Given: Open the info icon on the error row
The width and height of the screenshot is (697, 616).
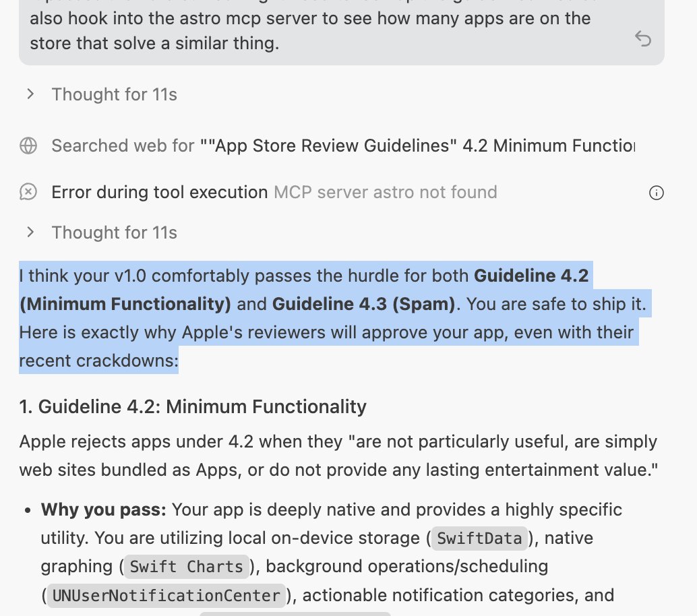Looking at the screenshot, I should (656, 193).
